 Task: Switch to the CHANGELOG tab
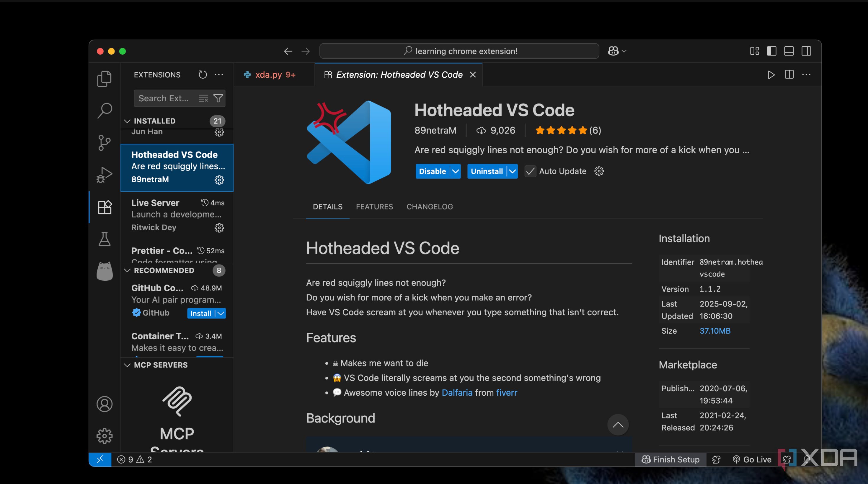coord(430,207)
